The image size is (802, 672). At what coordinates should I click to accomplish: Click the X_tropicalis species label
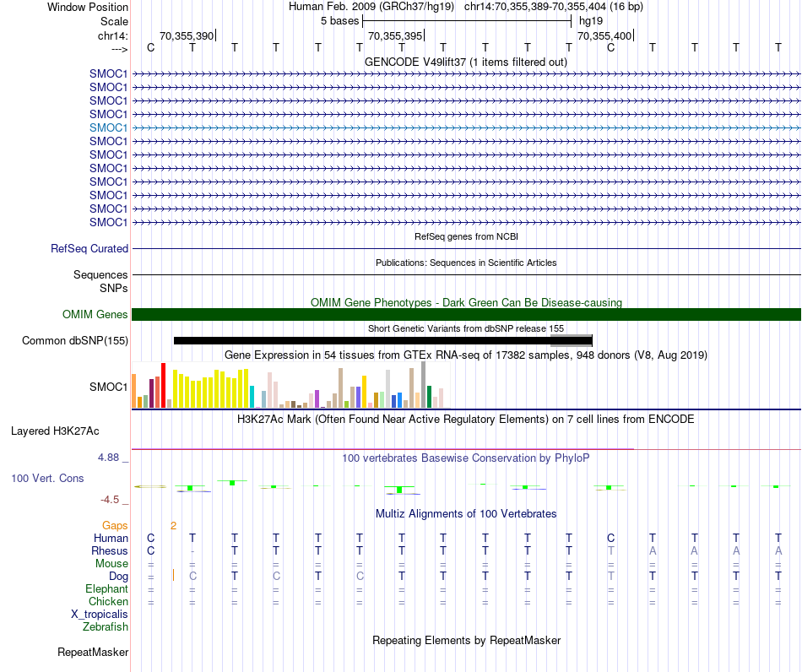[x=100, y=615]
